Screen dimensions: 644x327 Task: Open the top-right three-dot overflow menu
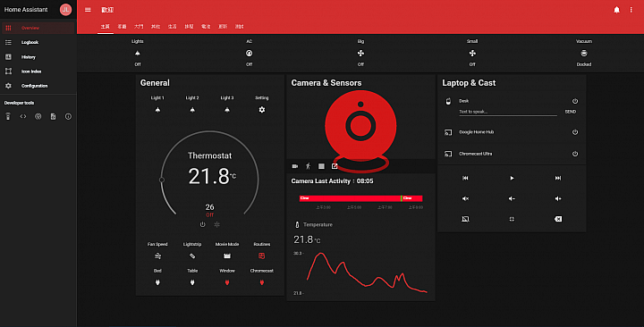[631, 10]
